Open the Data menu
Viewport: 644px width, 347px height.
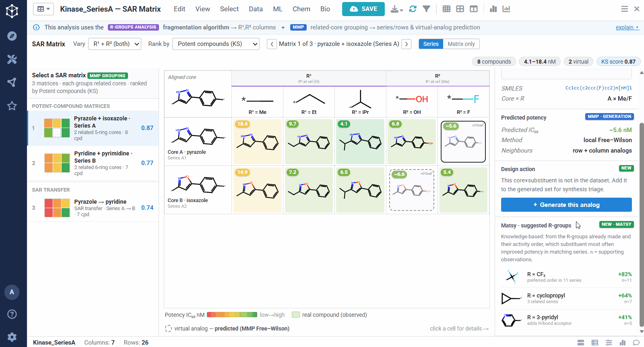click(256, 9)
